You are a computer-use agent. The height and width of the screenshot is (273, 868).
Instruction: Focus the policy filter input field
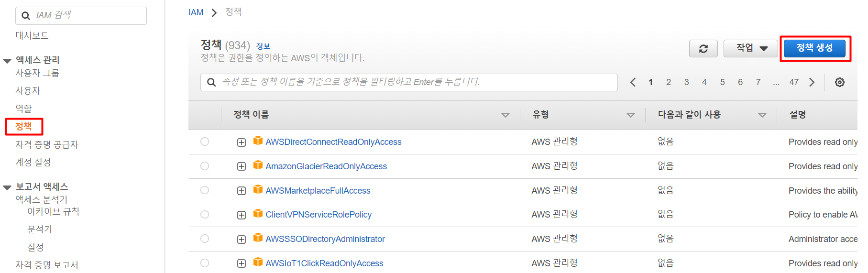coord(409,82)
